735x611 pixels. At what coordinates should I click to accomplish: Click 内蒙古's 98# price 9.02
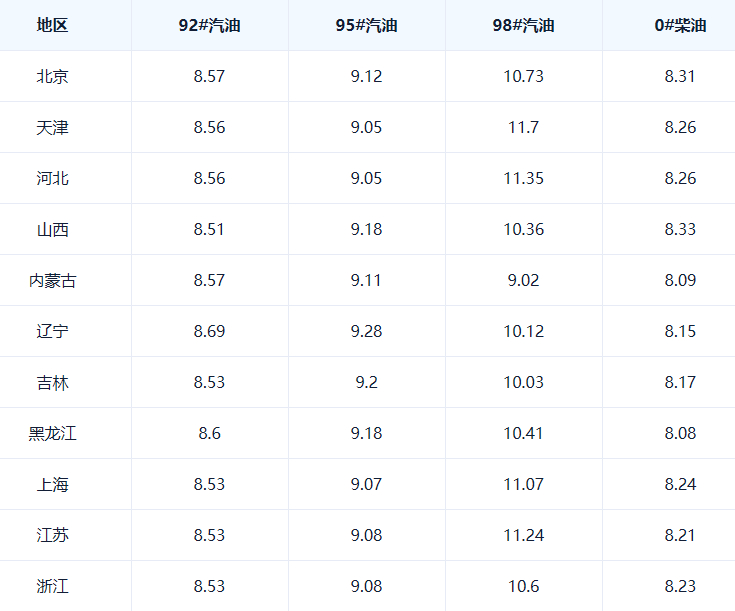[523, 280]
